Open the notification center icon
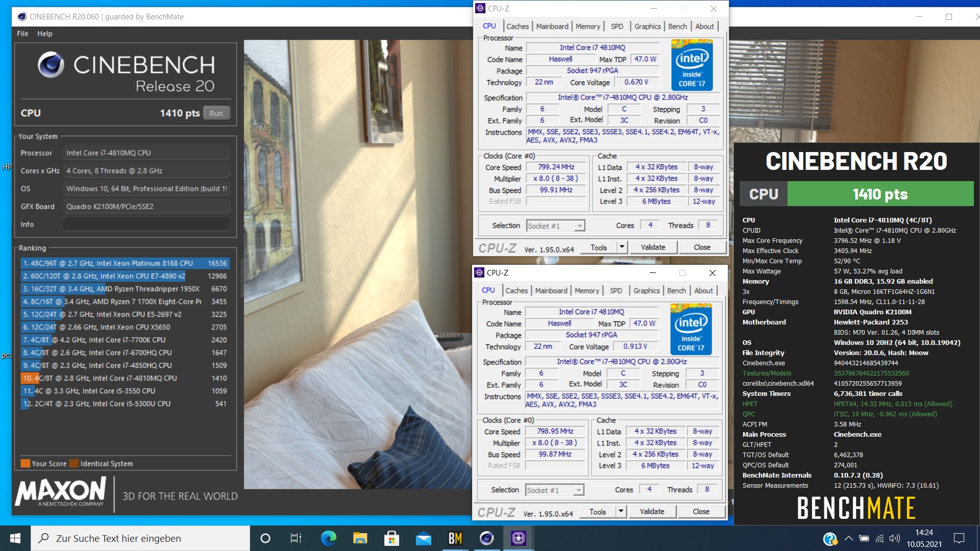Screen dimensions: 980x551 tap(959, 538)
